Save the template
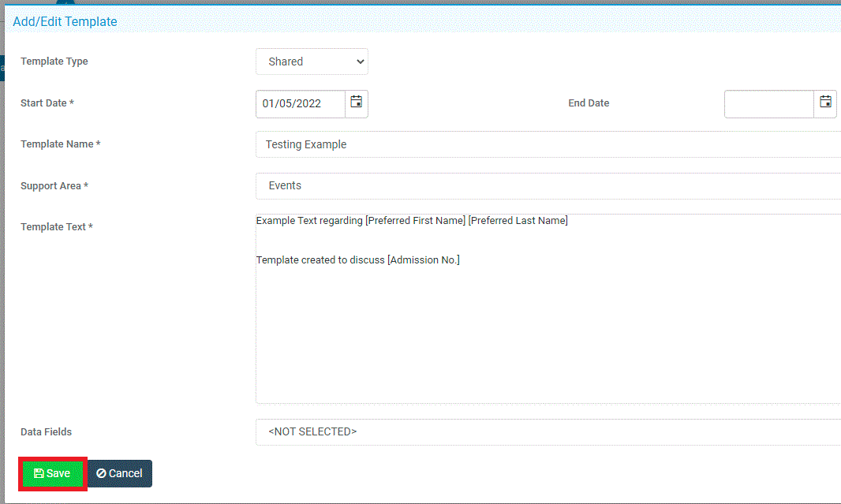Image resolution: width=841 pixels, height=504 pixels. pos(52,473)
